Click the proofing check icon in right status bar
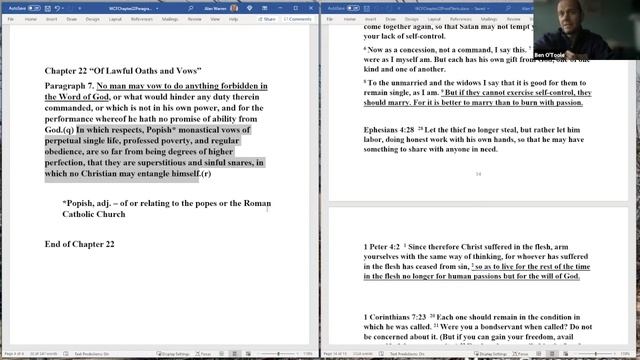Screen dimensions: 640x360 pyautogui.click(x=381, y=354)
